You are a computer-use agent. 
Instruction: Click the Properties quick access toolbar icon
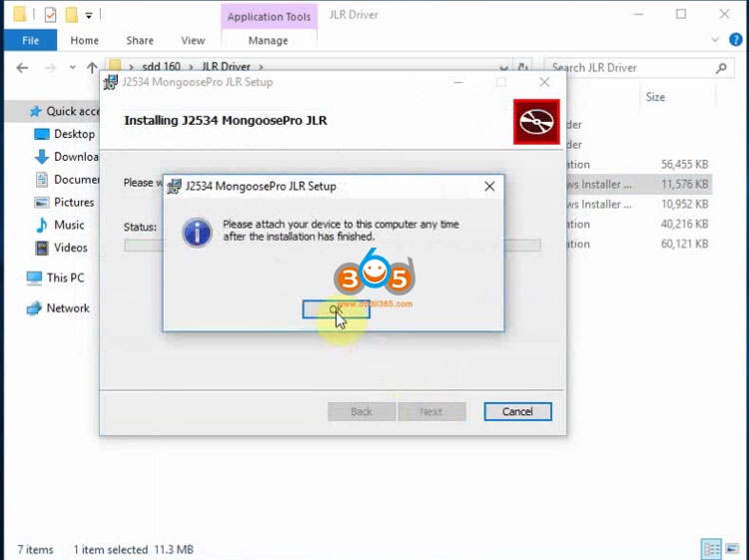[x=50, y=15]
